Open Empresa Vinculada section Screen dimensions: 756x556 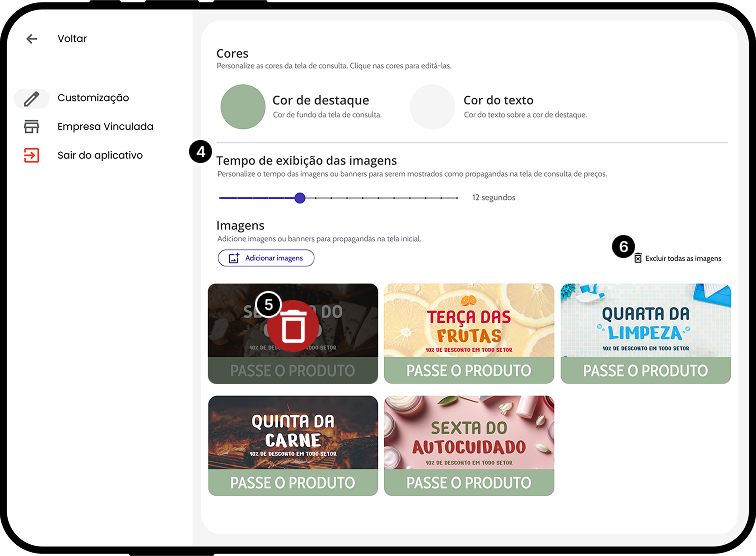pyautogui.click(x=105, y=127)
